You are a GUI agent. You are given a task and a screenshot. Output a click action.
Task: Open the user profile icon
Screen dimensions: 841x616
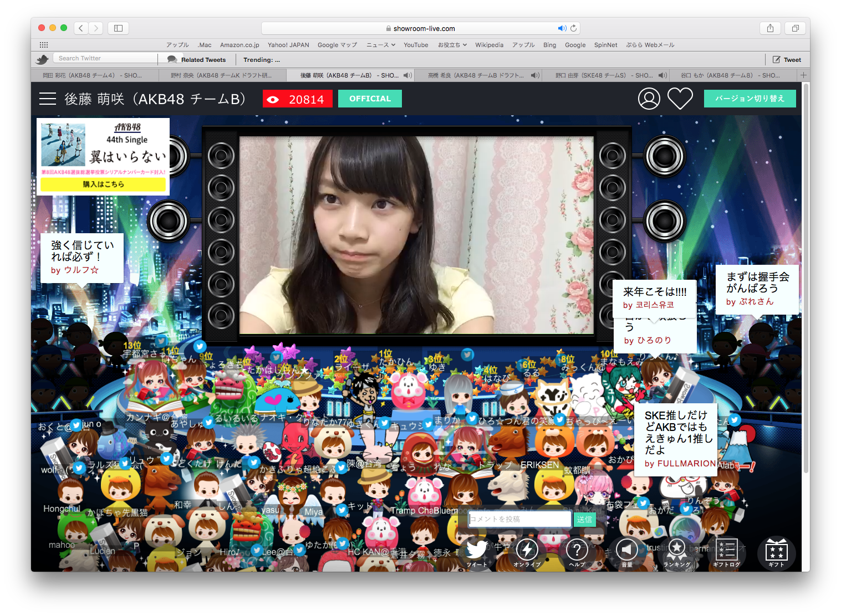(649, 99)
